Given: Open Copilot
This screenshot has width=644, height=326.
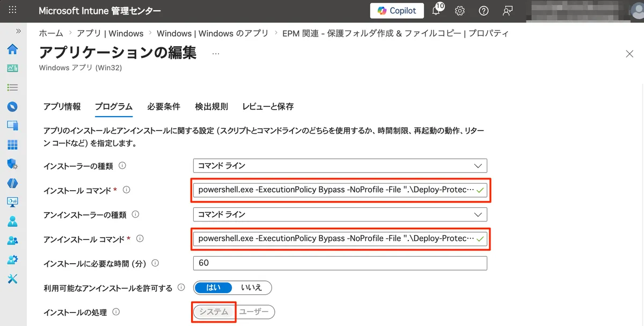Looking at the screenshot, I should tap(397, 11).
